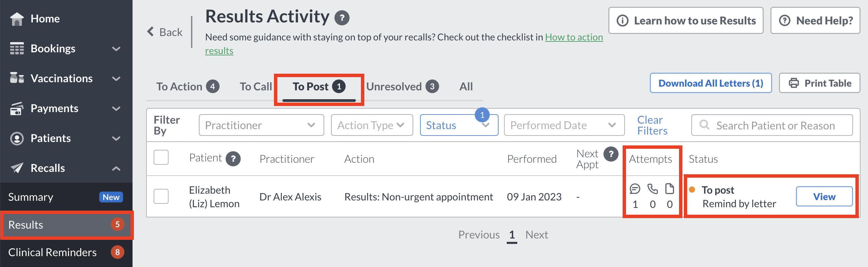Viewport: 868px width, 267px height.
Task: Click the Next Appt help icon
Action: click(x=611, y=154)
